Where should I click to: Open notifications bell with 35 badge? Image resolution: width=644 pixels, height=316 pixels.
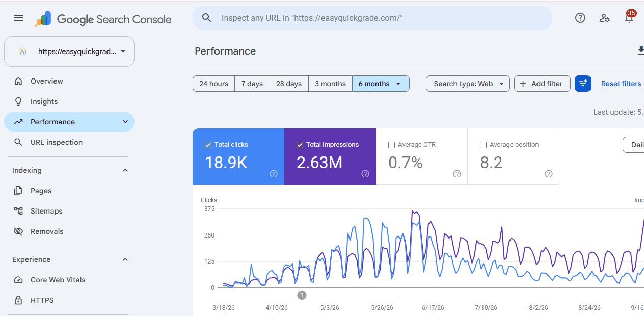pyautogui.click(x=629, y=18)
